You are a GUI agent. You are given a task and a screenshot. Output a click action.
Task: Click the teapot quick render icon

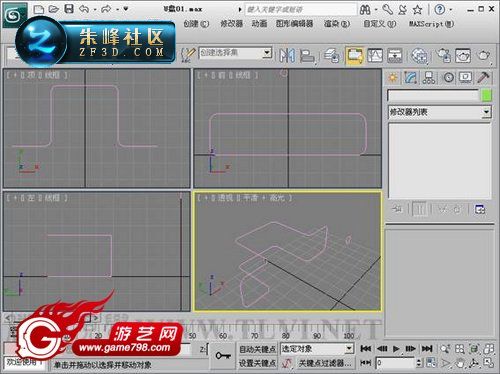[x=483, y=55]
